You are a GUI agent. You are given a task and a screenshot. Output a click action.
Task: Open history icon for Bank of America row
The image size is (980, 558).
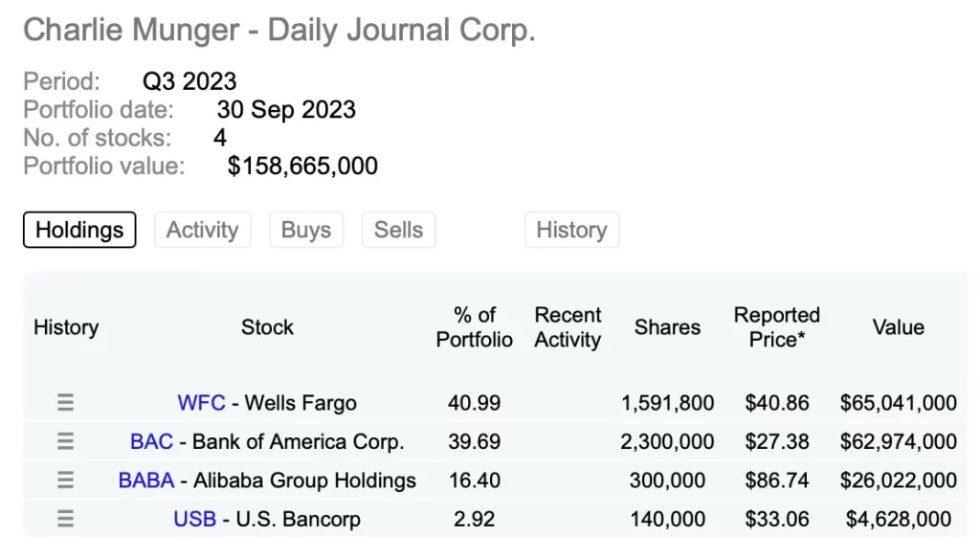65,441
